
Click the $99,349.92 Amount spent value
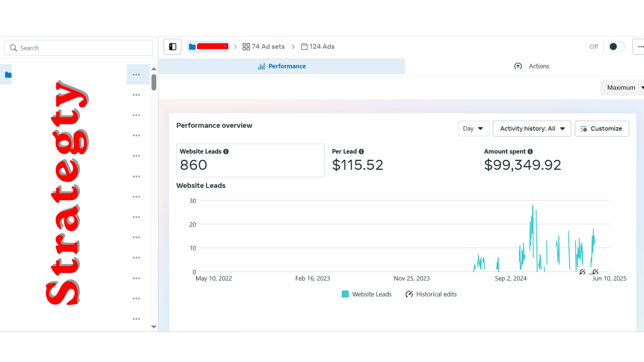(522, 165)
